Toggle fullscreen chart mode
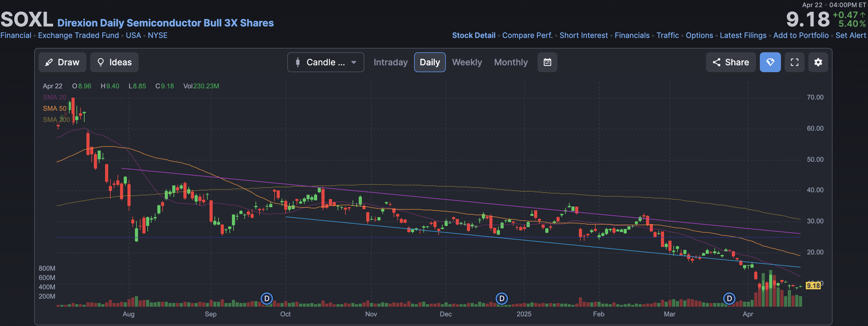Image resolution: width=868 pixels, height=326 pixels. tap(795, 62)
